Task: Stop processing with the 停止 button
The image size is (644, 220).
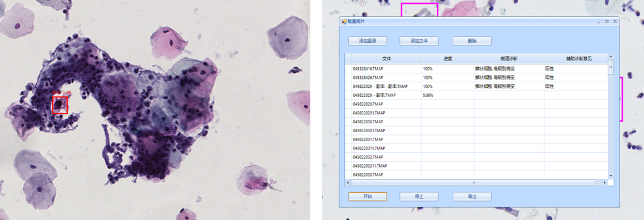Action: coord(419,197)
